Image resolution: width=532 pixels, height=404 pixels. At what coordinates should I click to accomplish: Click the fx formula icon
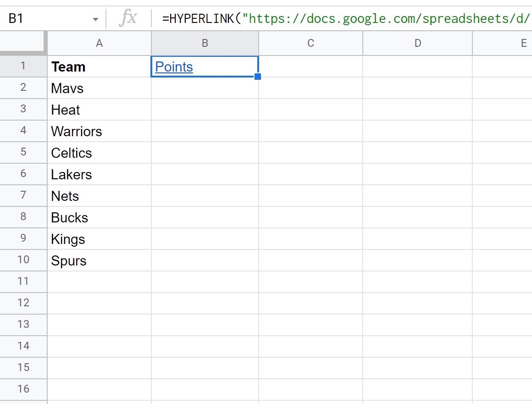tap(128, 19)
